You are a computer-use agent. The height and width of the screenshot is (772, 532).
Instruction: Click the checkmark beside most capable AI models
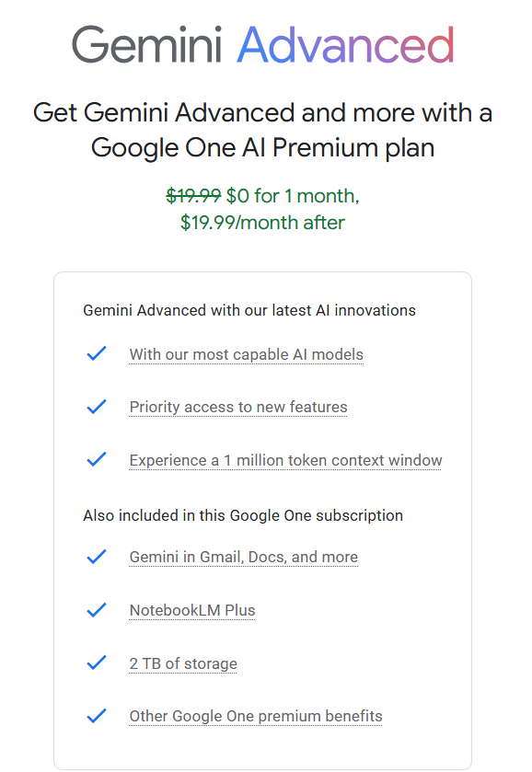point(96,354)
